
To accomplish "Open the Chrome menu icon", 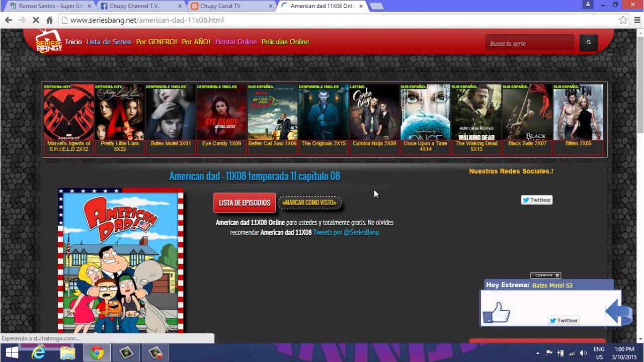I will (x=637, y=20).
